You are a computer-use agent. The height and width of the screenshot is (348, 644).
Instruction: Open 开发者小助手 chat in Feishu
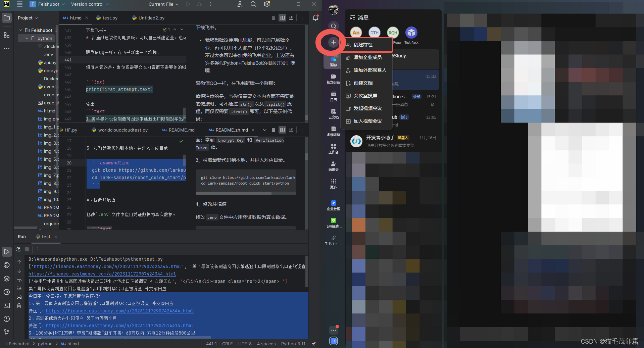(x=393, y=141)
